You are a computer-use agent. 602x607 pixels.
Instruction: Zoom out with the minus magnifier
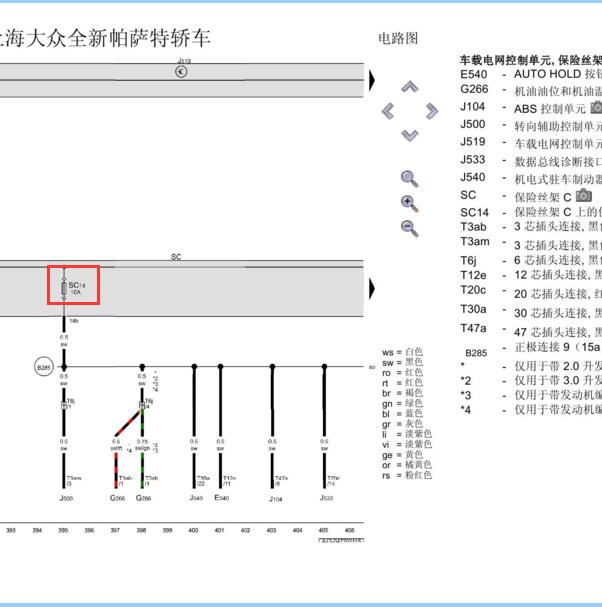click(x=410, y=228)
